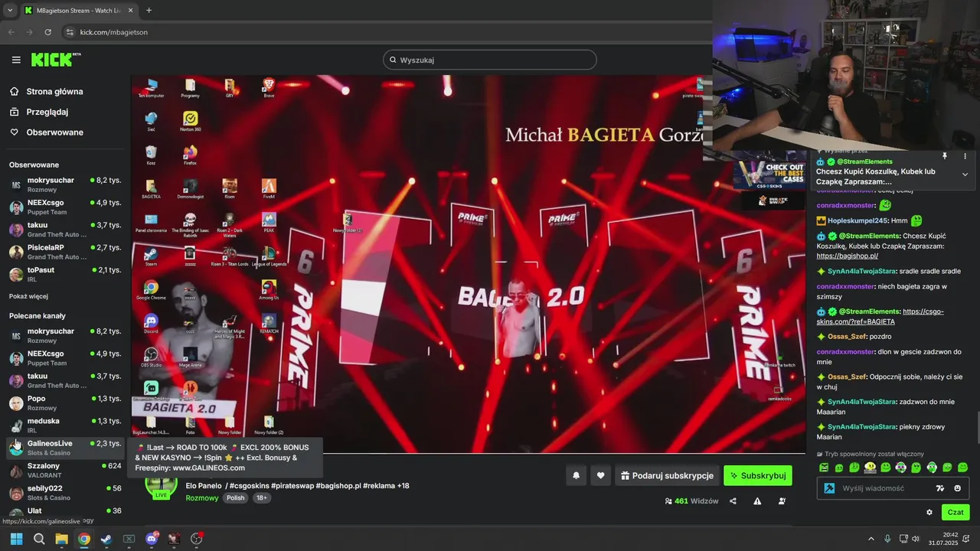
Task: View site information icon in address bar
Action: point(70,32)
